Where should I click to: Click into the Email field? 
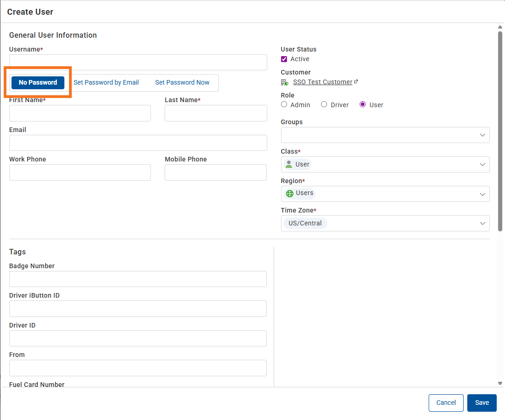138,143
